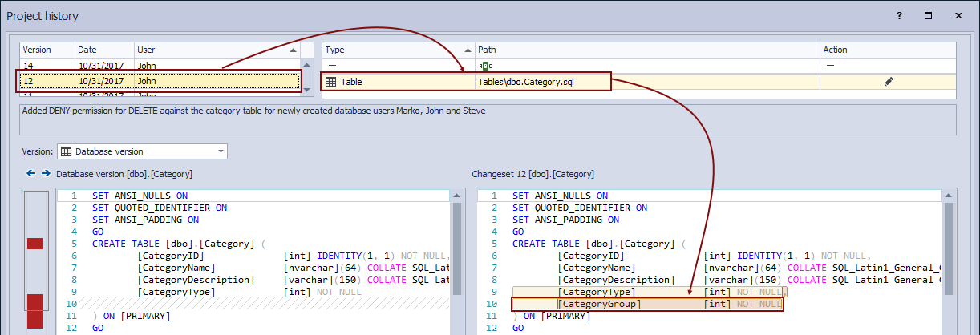Click the left code pane vertical scrollbar
This screenshot has width=980, height=335.
[x=458, y=240]
